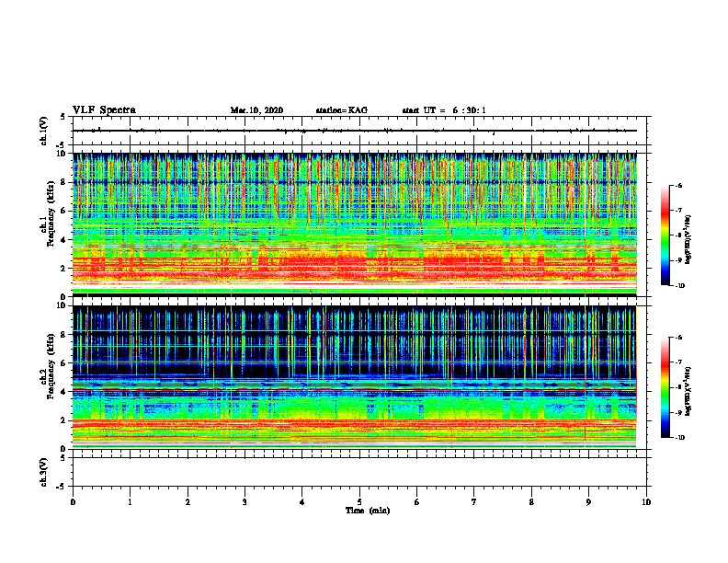The height and width of the screenshot is (563, 728).
Task: Select the "start UT = 6 :30: 1" text
Action: click(444, 110)
